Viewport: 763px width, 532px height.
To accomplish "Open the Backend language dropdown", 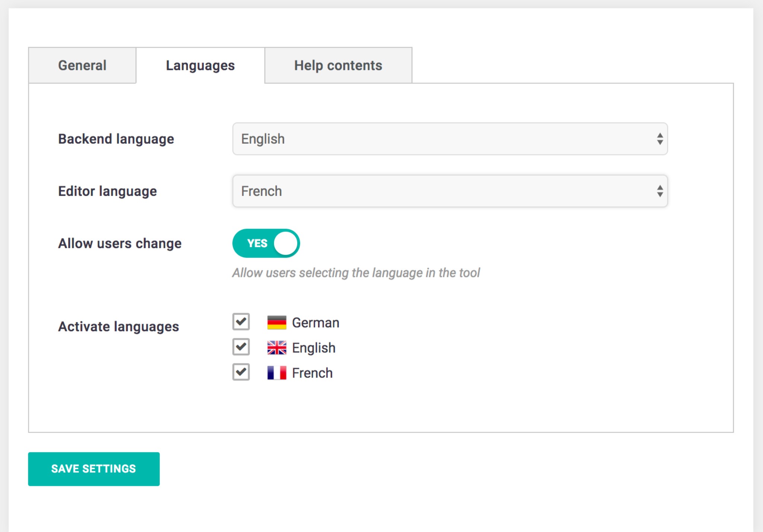I will click(450, 139).
